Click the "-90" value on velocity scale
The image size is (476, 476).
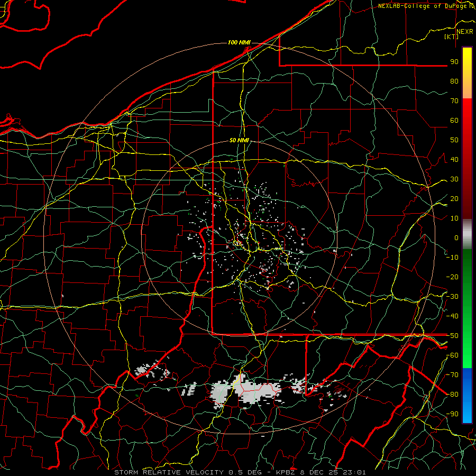[452, 414]
